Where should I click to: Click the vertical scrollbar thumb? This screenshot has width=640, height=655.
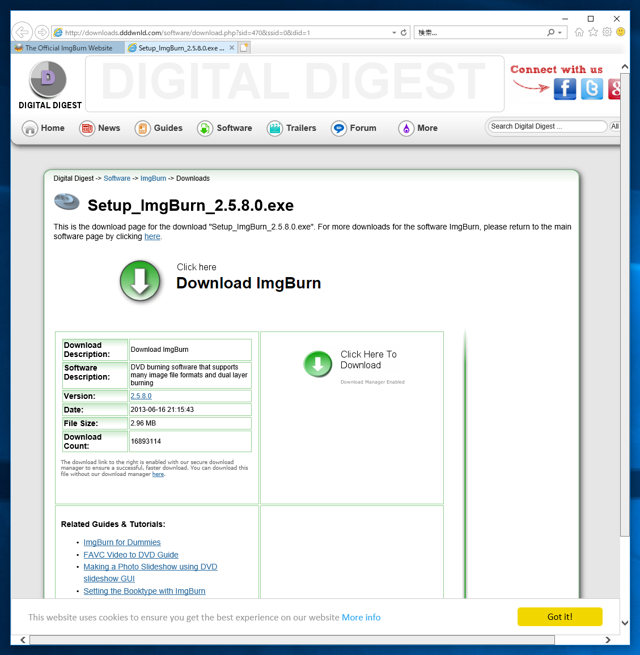(x=625, y=305)
